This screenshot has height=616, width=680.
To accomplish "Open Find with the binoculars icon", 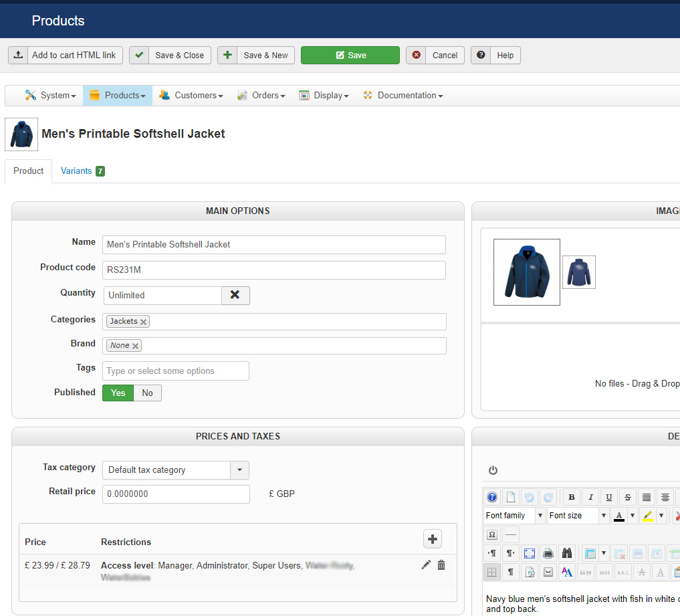I will (567, 553).
